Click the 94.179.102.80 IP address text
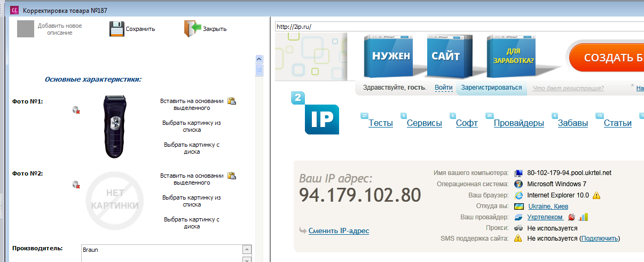 point(360,196)
